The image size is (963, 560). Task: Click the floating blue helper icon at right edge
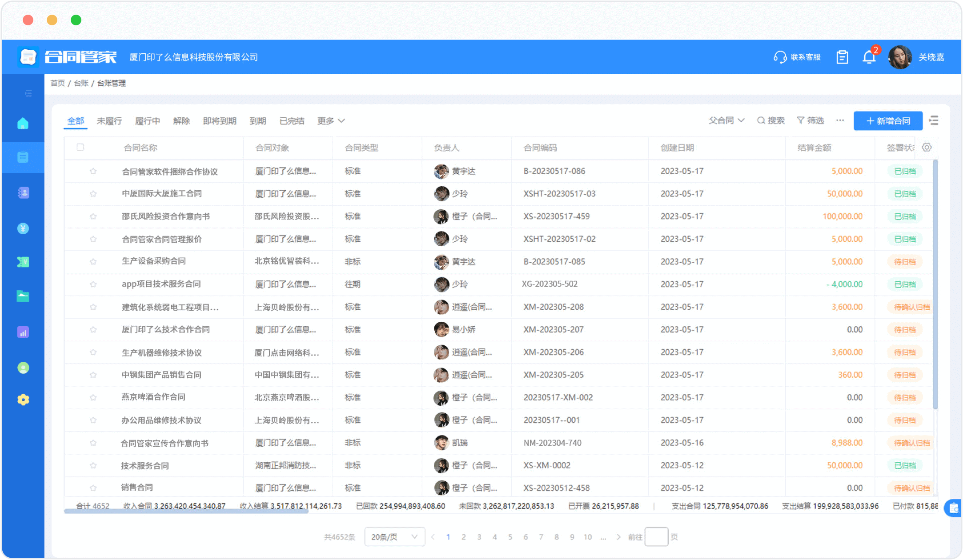[953, 508]
